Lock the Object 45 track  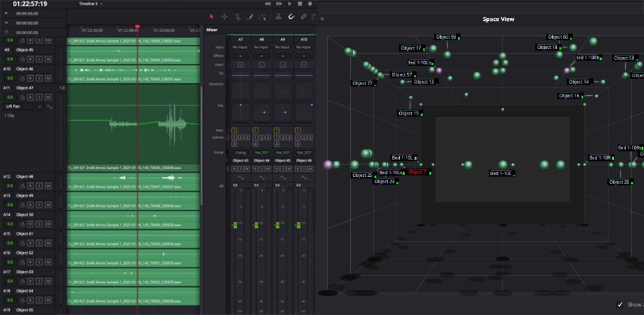coord(23,59)
